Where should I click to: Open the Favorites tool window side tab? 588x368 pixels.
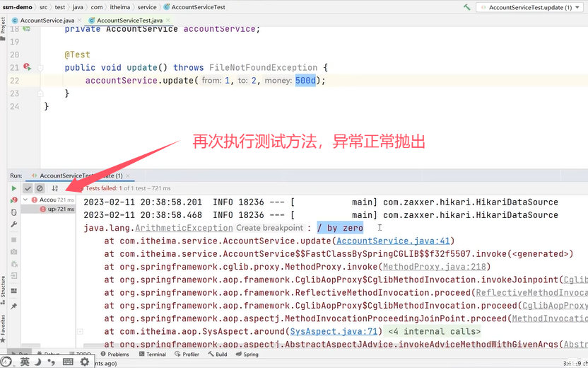click(x=3, y=328)
